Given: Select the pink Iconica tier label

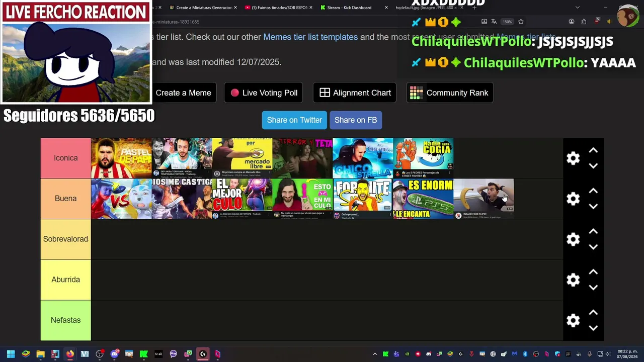Looking at the screenshot, I should click(66, 158).
